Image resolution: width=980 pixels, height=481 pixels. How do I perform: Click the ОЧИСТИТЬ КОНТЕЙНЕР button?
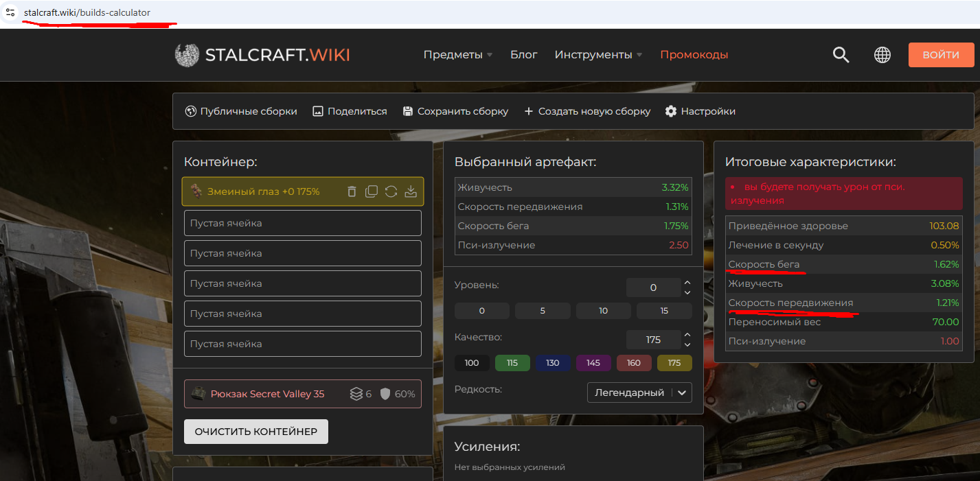pyautogui.click(x=255, y=432)
